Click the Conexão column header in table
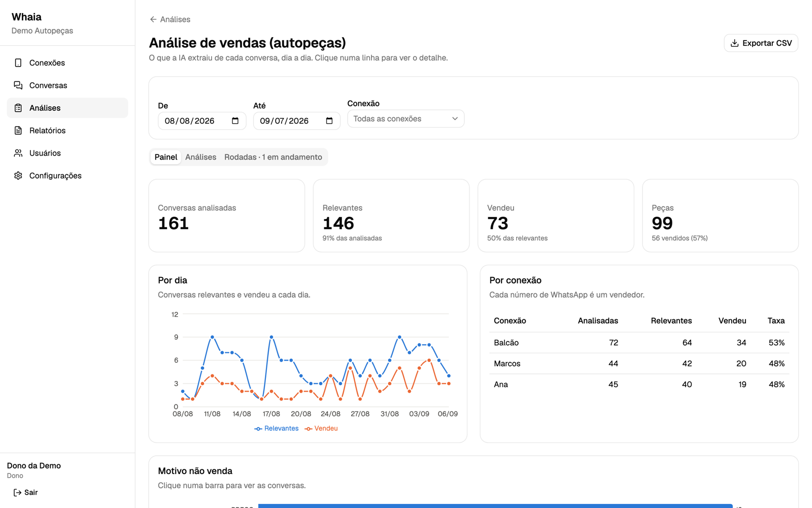The height and width of the screenshot is (508, 812). point(510,321)
